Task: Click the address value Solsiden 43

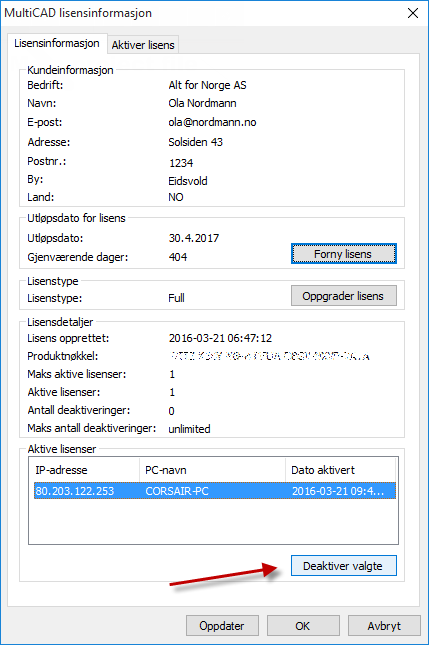Action: click(x=195, y=142)
